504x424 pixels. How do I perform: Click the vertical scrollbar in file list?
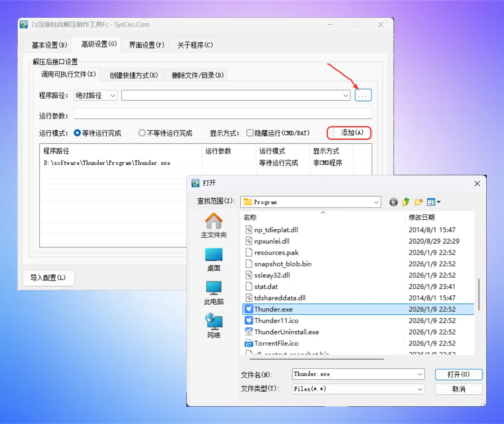tap(479, 294)
